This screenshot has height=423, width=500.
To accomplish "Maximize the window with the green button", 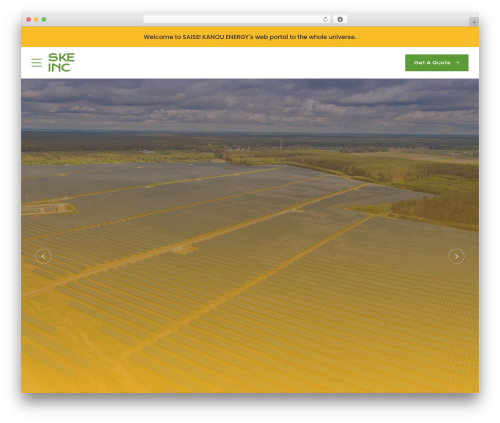I will (44, 20).
